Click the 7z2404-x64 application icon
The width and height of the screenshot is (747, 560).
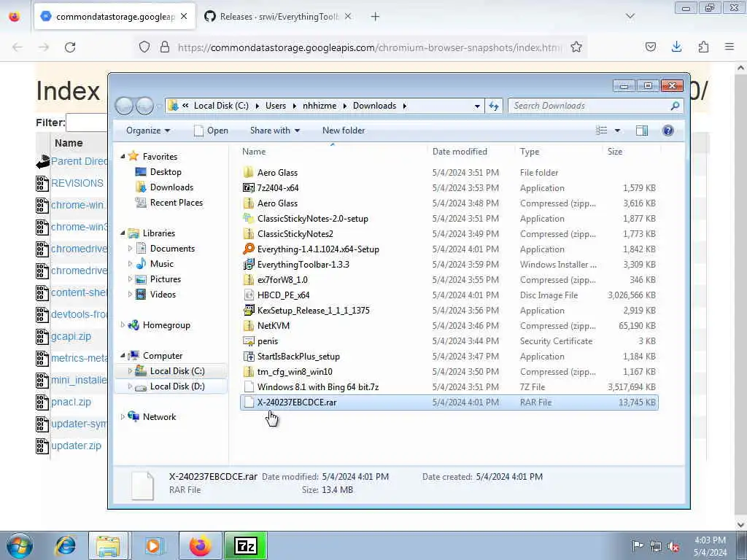point(248,188)
